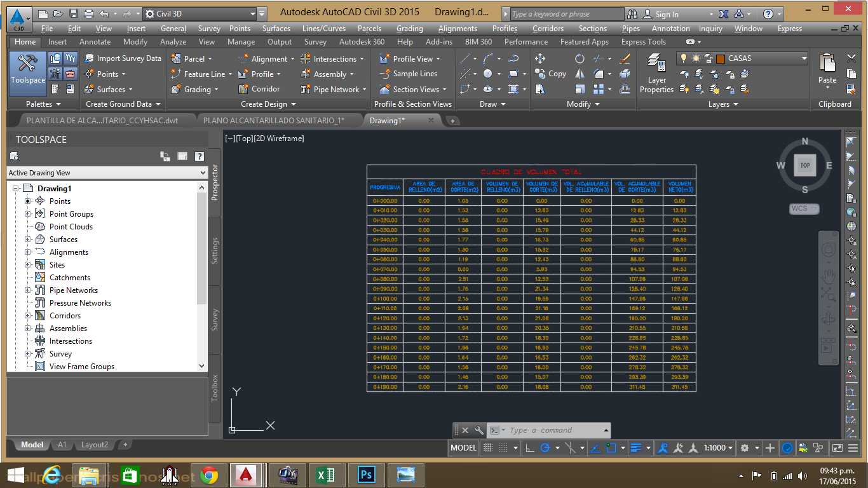Open the Express Tools ribbon tab
This screenshot has width=868, height=488.
(644, 42)
